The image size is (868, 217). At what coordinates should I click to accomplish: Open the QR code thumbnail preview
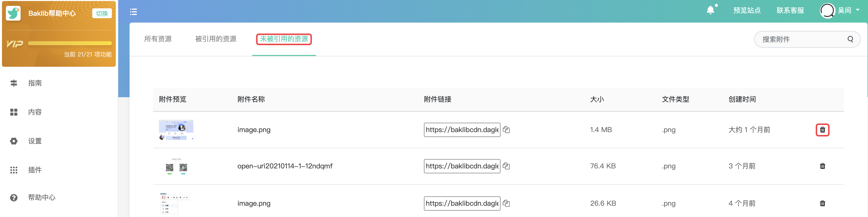coord(176,166)
